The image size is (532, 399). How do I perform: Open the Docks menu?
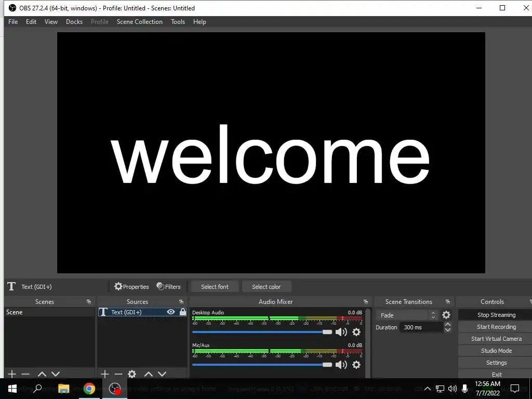[74, 22]
